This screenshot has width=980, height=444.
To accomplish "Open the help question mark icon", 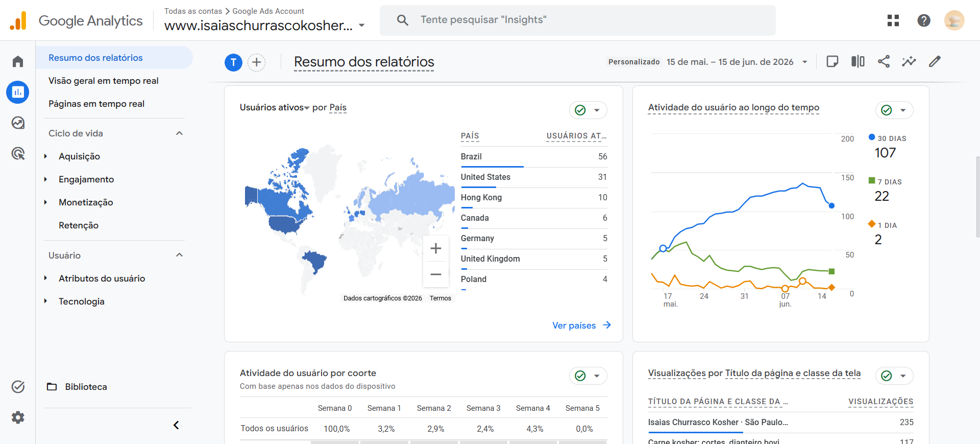I will [x=924, y=20].
